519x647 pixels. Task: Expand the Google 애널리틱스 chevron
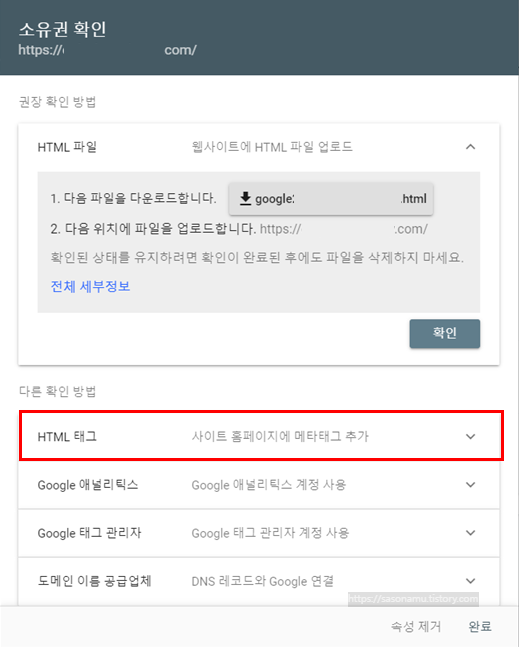(470, 484)
